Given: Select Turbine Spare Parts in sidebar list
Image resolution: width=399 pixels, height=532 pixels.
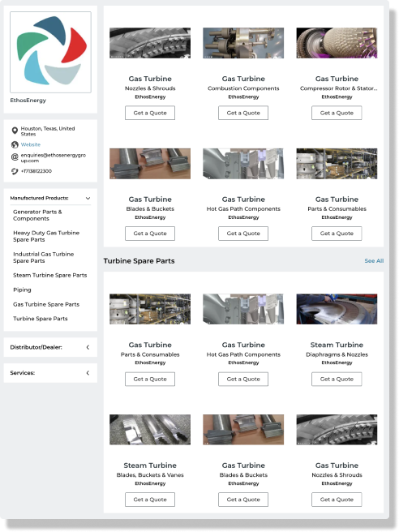Looking at the screenshot, I should (41, 319).
